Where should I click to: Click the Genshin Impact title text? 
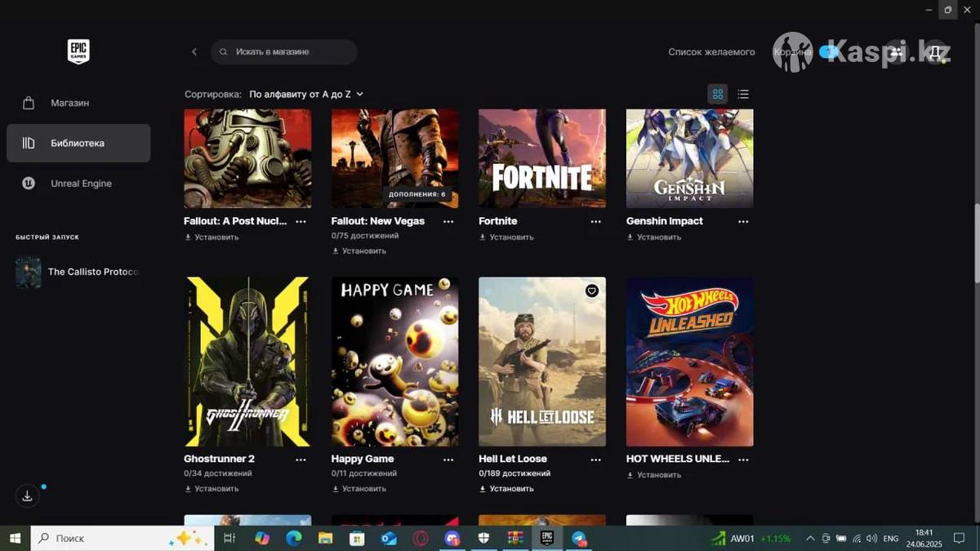click(665, 221)
